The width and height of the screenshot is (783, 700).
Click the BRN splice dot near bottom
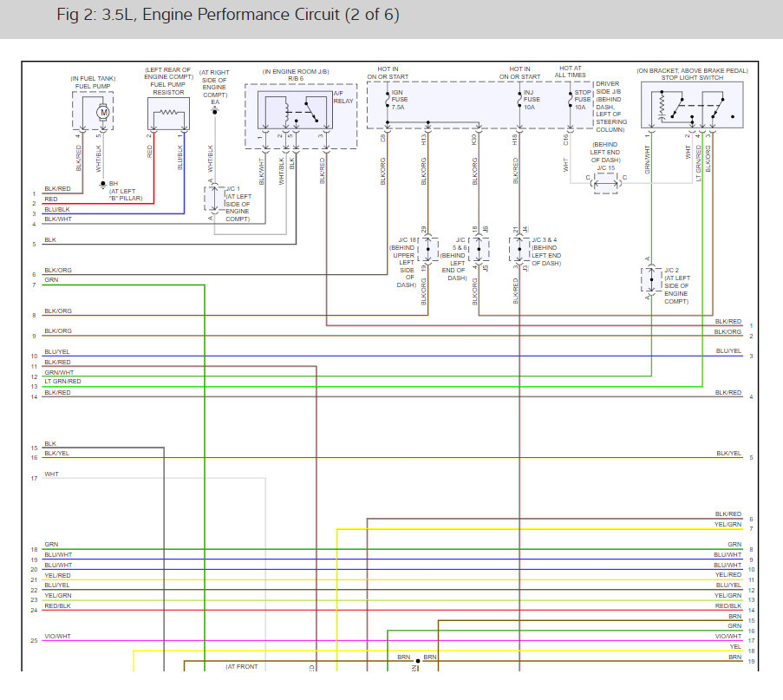click(418, 661)
